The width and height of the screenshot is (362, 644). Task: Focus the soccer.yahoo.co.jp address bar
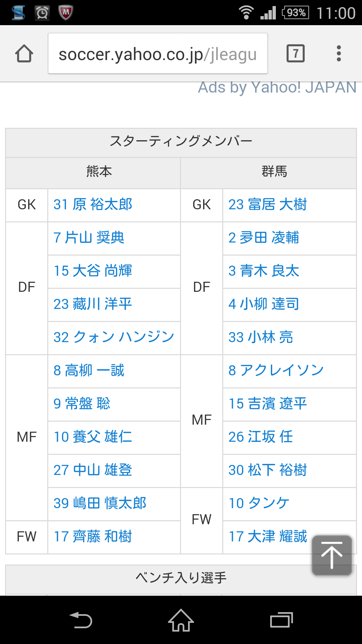[x=158, y=53]
